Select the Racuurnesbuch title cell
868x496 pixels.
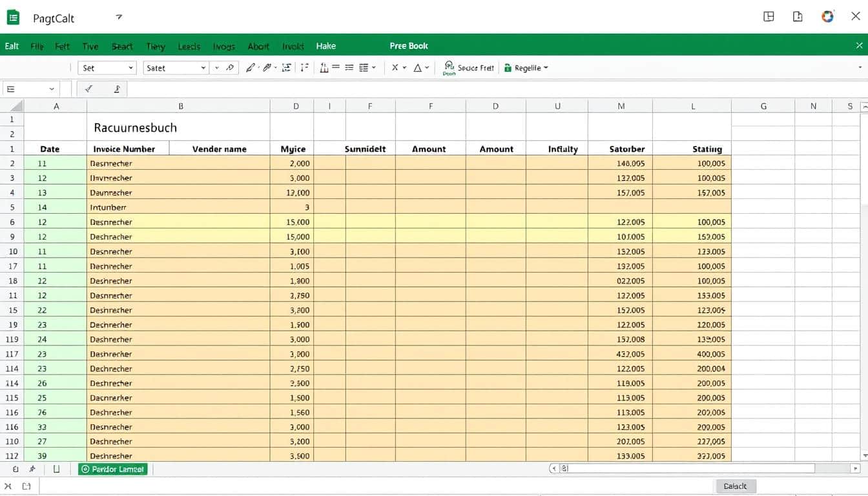pos(135,127)
